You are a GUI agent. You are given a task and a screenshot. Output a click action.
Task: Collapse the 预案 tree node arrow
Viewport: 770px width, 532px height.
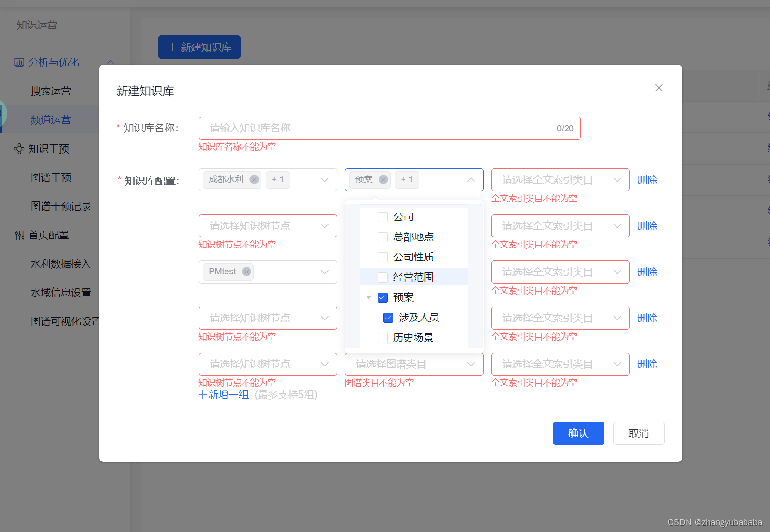pos(369,297)
